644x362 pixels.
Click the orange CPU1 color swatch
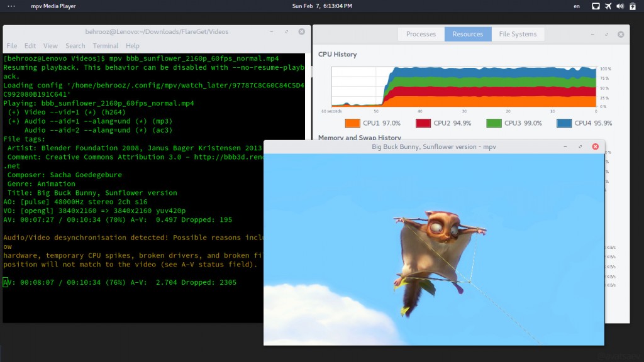352,123
